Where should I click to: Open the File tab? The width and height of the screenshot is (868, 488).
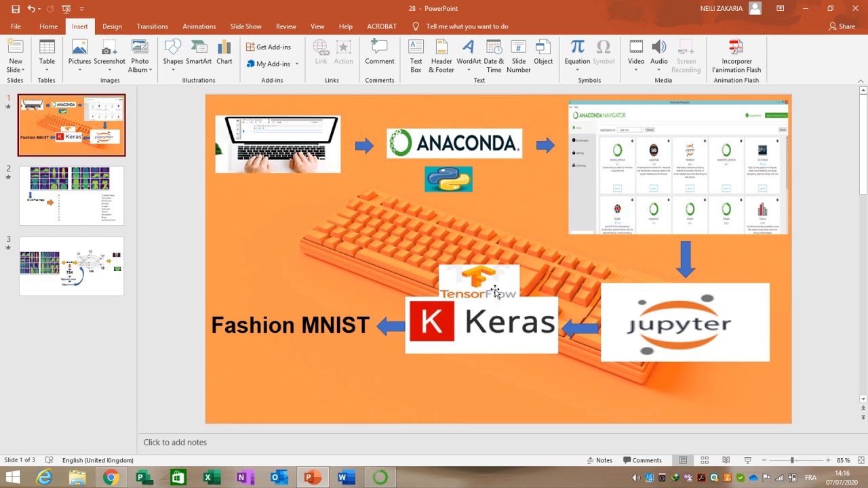click(x=16, y=26)
